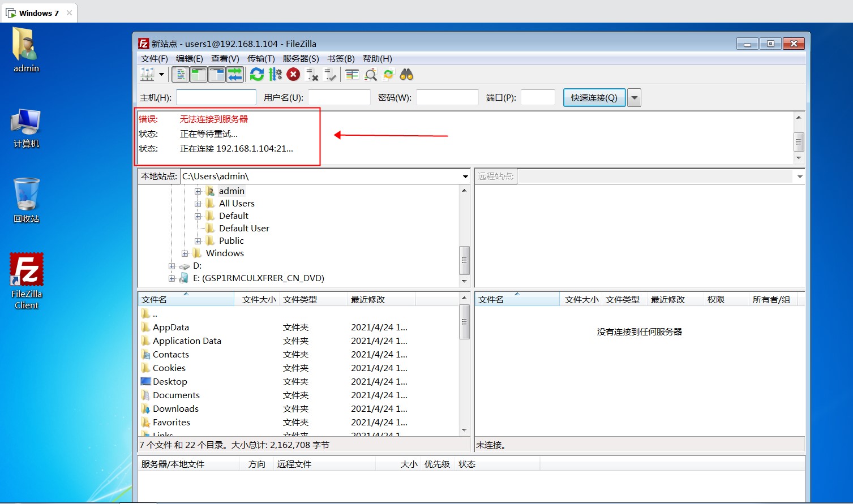This screenshot has width=853, height=504.
Task: Reconnect to the last used server
Action: click(x=331, y=74)
